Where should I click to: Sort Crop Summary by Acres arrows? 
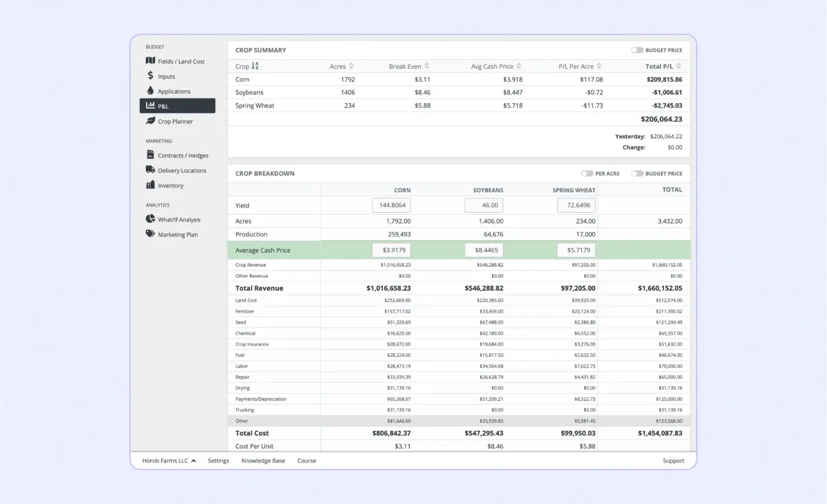coord(352,66)
